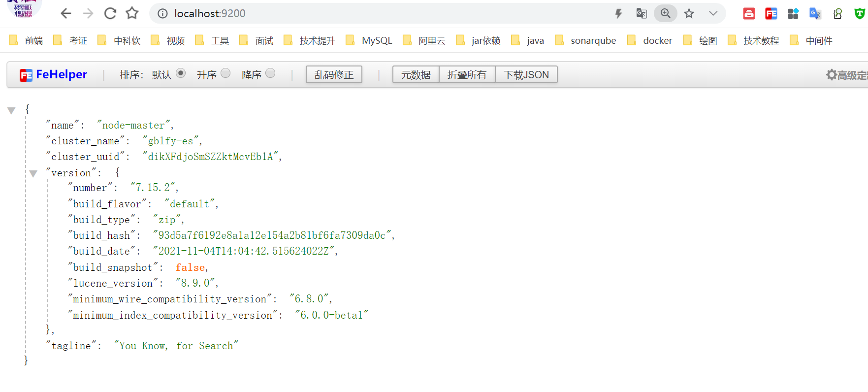Viewport: 868px width, 392px height.
Task: Click the FeHelper logo in JSON toolbar
Action: point(53,74)
